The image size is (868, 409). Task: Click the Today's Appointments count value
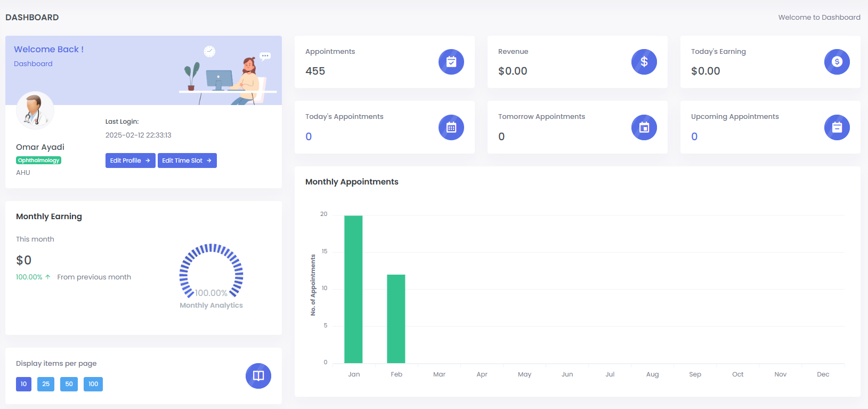(309, 137)
